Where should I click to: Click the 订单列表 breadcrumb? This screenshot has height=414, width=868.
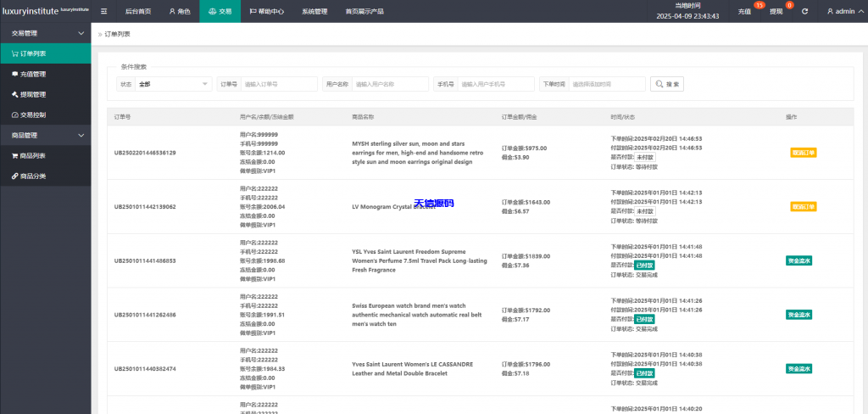click(117, 35)
